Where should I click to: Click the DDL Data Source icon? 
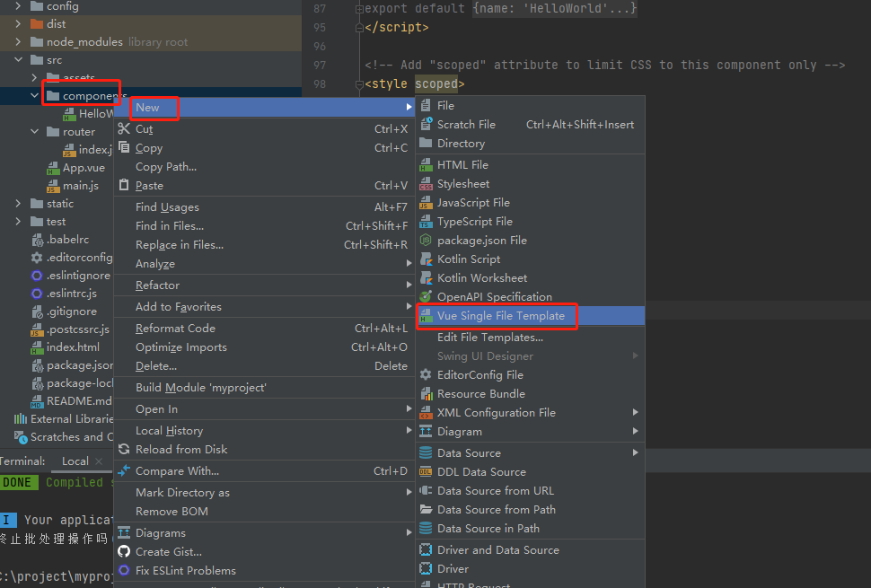click(x=426, y=472)
